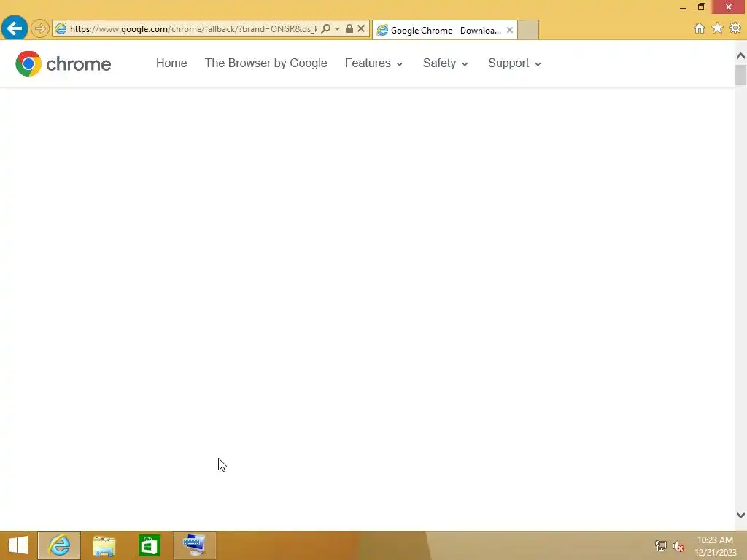
Task: Click the vertical scrollbar thumb
Action: pyautogui.click(x=740, y=75)
